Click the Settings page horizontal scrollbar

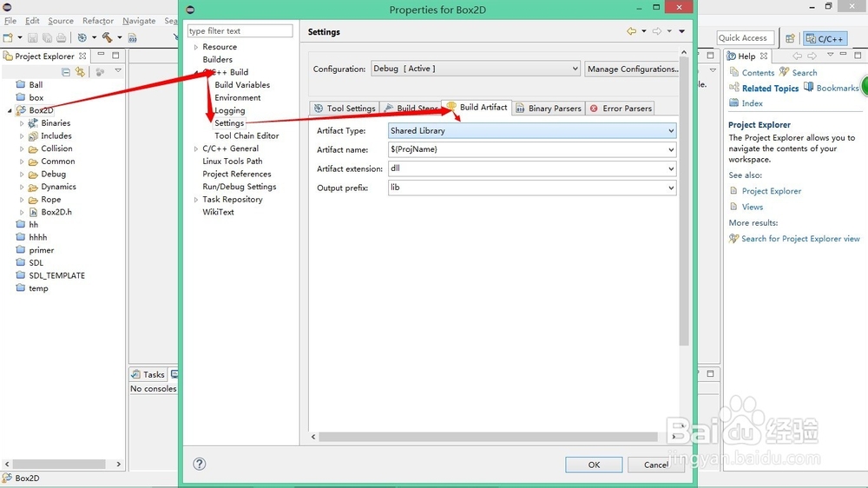coord(488,437)
